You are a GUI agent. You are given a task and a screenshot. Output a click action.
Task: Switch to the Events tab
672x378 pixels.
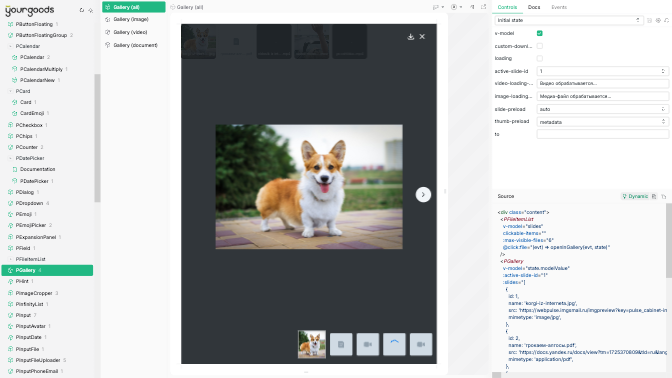click(x=559, y=7)
